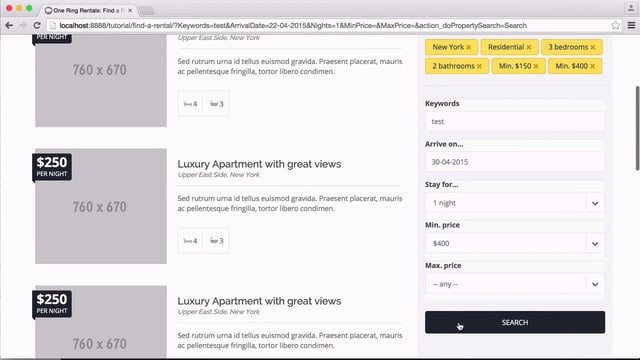Click the middle listing's 760 x 670 image

pyautogui.click(x=101, y=206)
